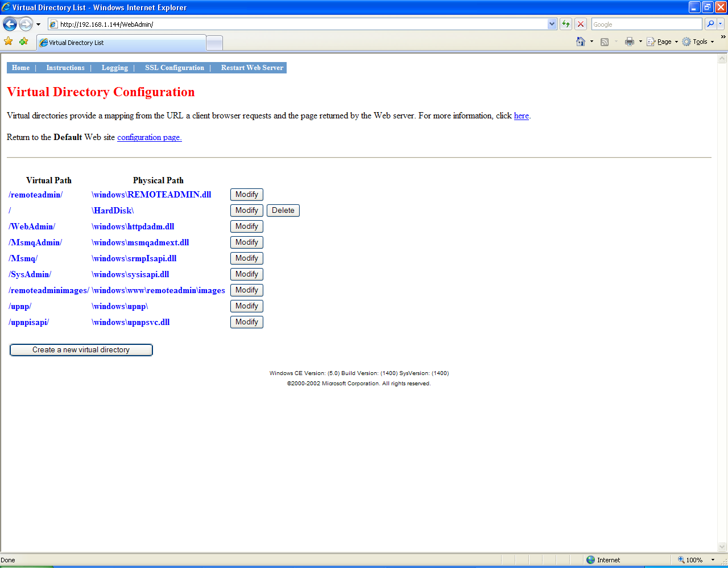The image size is (728, 568).
Task: Click the browser Back arrow button
Action: [10, 24]
